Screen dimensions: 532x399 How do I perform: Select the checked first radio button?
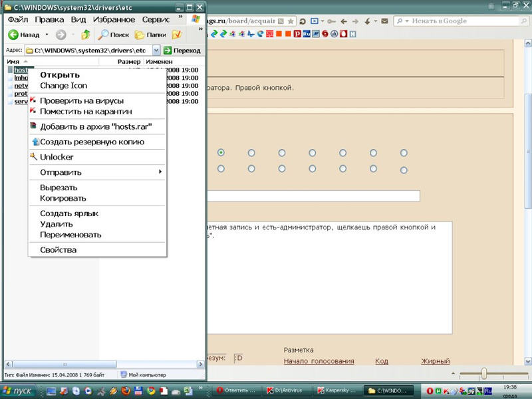click(221, 153)
